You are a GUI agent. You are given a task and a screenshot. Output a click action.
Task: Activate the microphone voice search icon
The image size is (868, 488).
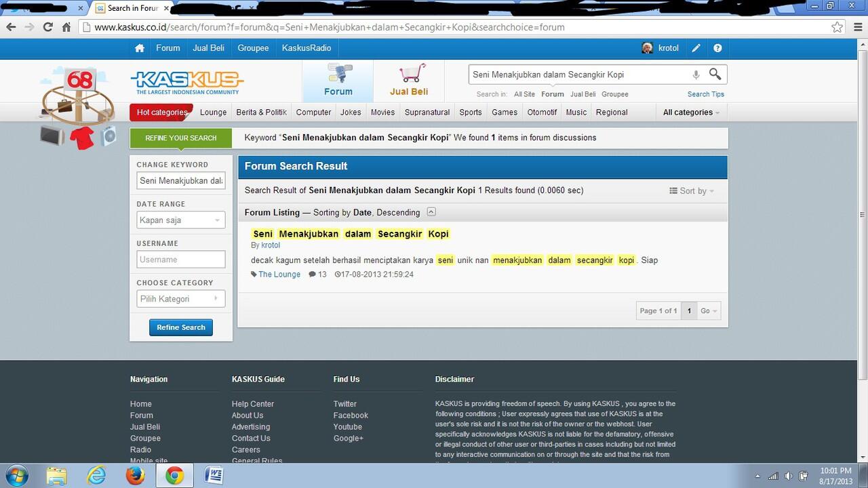click(696, 75)
